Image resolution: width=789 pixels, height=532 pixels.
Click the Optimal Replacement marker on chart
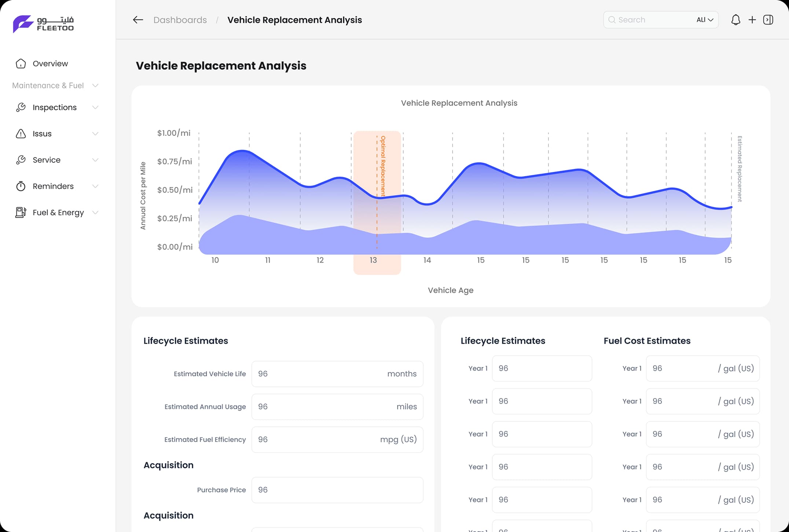382,166
